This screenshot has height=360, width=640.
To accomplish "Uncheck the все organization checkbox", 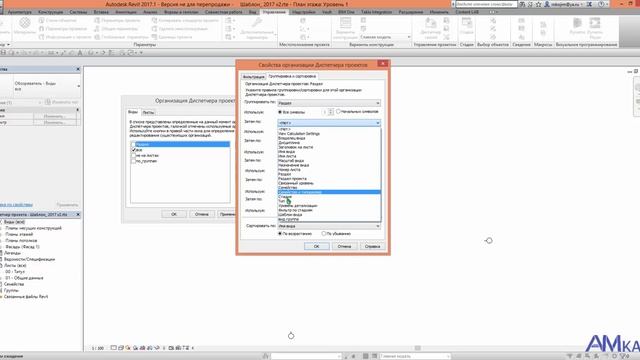I will pyautogui.click(x=133, y=150).
